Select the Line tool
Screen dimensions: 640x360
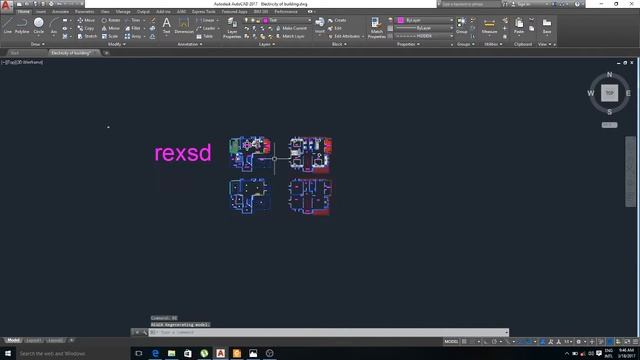click(7, 26)
